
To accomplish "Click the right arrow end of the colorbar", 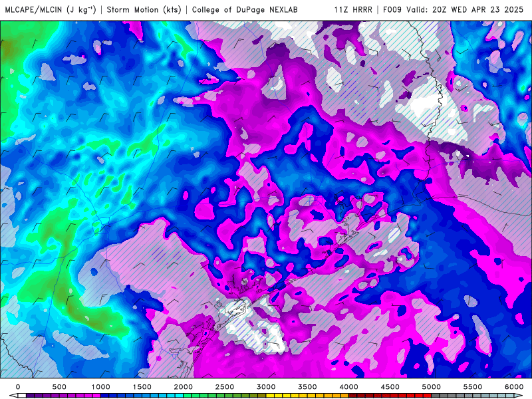I will [x=519, y=396].
